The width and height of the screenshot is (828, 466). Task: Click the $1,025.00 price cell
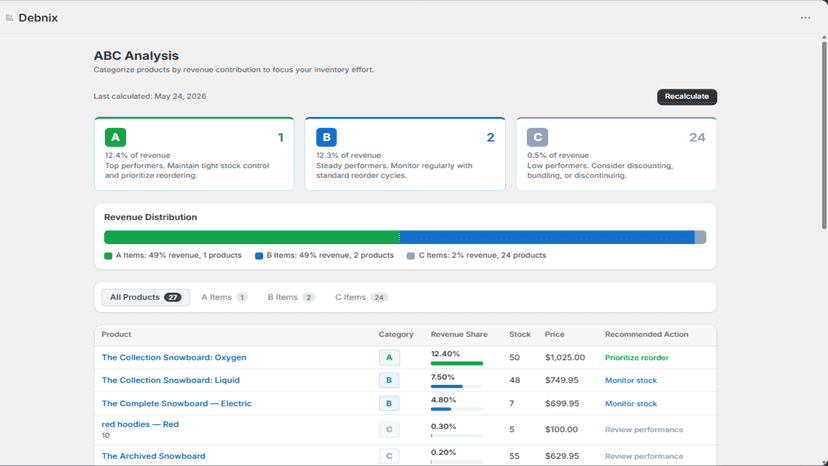(565, 358)
